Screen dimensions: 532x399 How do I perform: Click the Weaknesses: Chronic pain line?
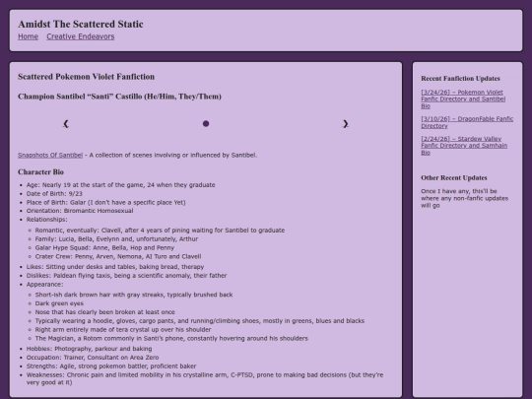(205, 378)
